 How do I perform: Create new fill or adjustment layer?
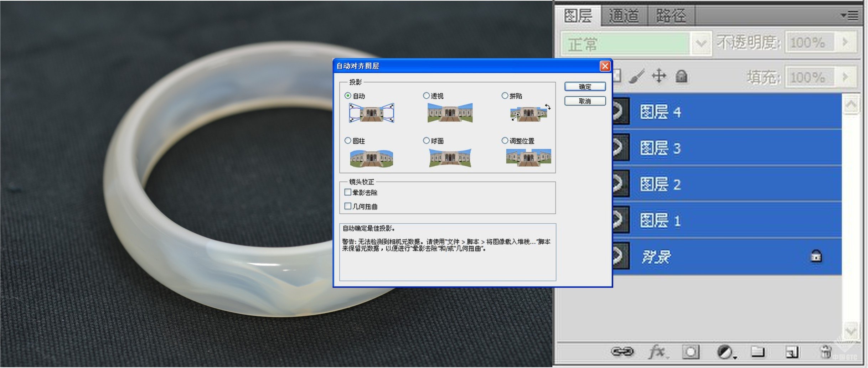pos(725,352)
